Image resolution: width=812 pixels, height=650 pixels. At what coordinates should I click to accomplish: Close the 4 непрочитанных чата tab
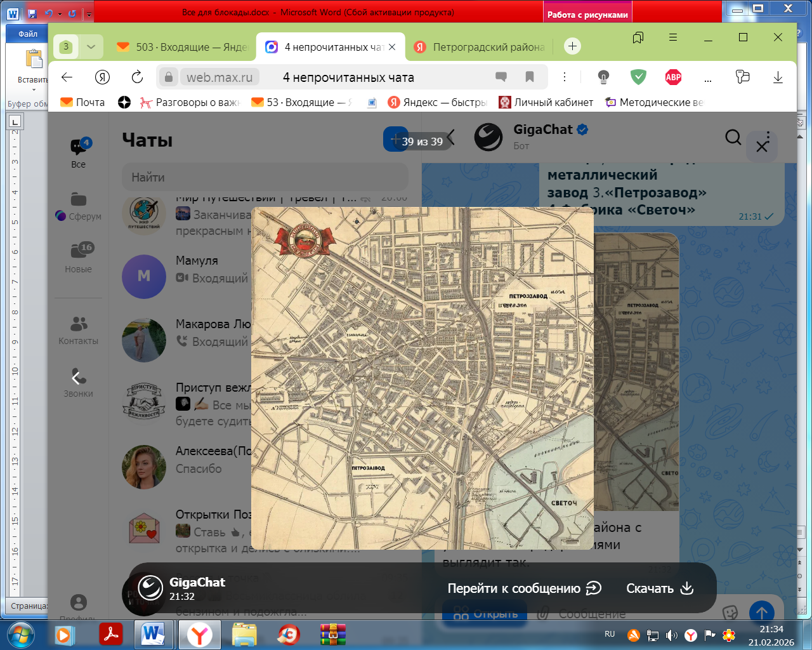pos(392,47)
